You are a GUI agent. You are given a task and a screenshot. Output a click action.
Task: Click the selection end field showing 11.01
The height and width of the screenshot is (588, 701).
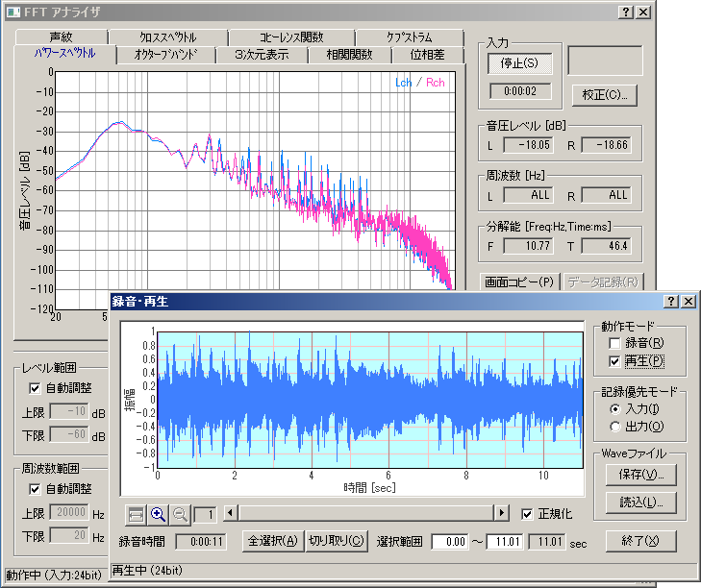tap(504, 542)
